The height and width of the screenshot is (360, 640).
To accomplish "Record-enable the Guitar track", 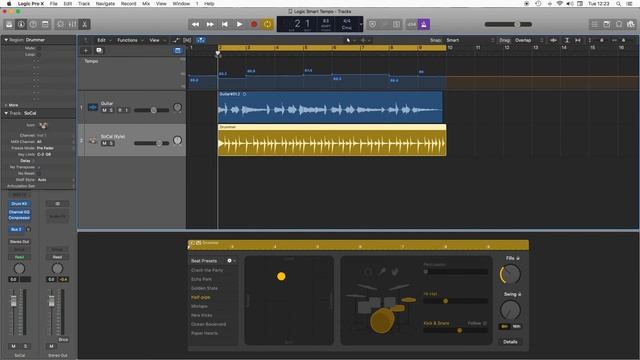I will click(120, 110).
